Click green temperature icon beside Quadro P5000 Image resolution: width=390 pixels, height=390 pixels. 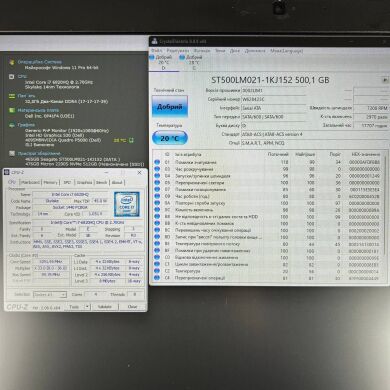pyautogui.click(x=131, y=140)
